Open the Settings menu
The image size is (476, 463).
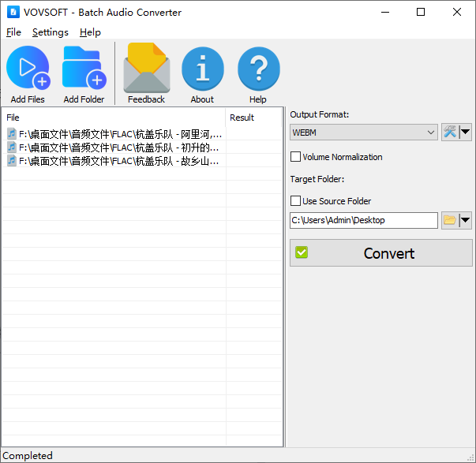pyautogui.click(x=50, y=32)
